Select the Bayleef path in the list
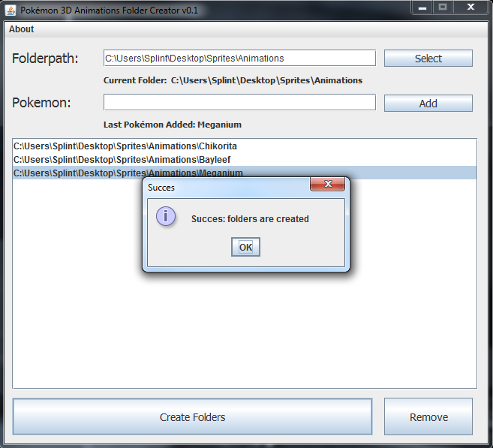The image size is (493, 448). pos(245,160)
